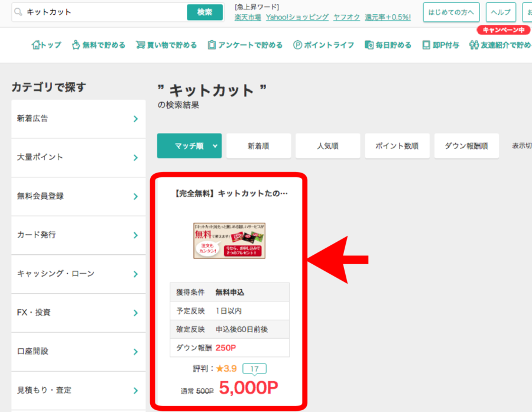Open the 17 reviews speech bubble
This screenshot has width=532, height=412.
pyautogui.click(x=254, y=369)
